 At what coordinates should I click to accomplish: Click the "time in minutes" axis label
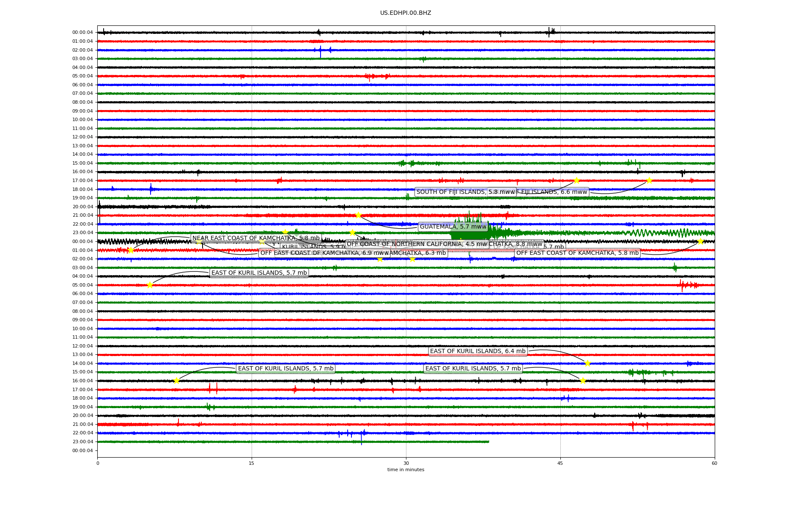pos(406,469)
